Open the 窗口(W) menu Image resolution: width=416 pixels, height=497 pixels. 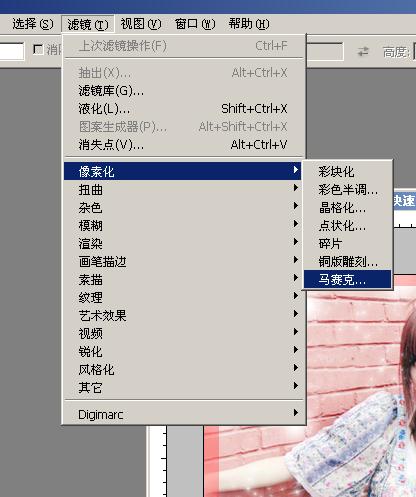[x=195, y=24]
